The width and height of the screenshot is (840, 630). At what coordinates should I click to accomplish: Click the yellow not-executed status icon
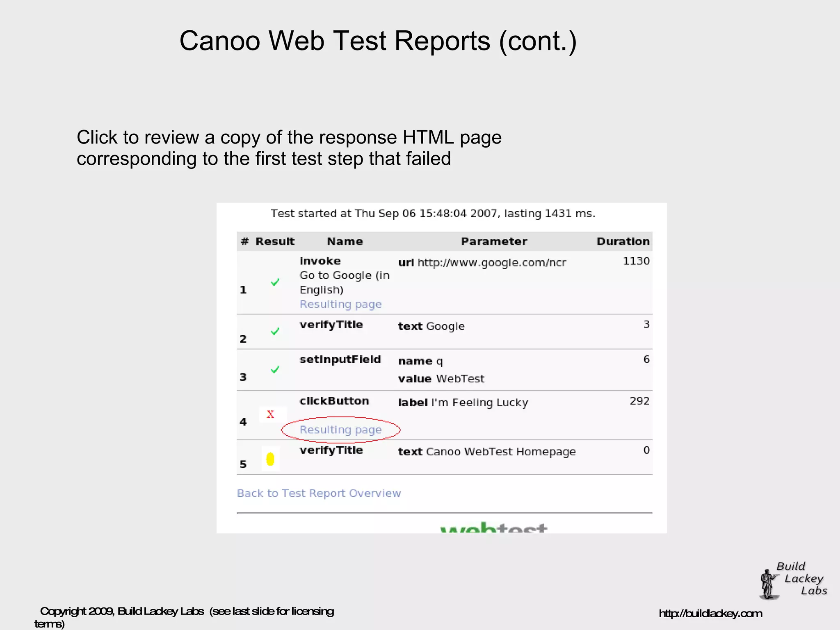(270, 459)
